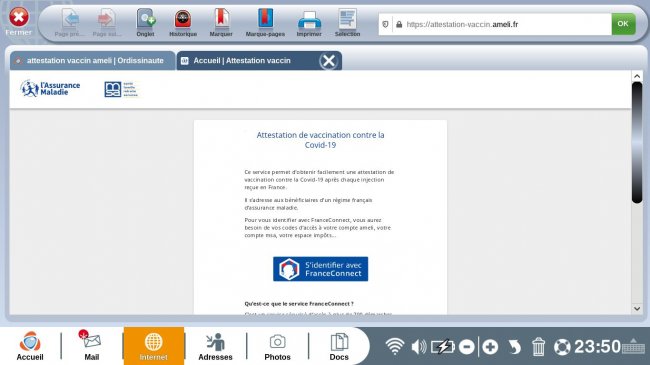Screen dimensions: 650x365
Task: Click heading Attestation de vaccination contre la Covid-19
Action: [320, 140]
